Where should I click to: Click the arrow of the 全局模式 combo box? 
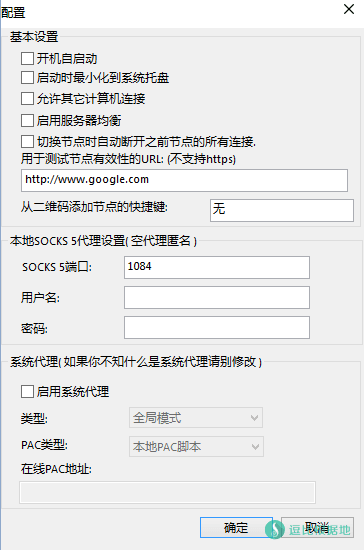coord(255,418)
